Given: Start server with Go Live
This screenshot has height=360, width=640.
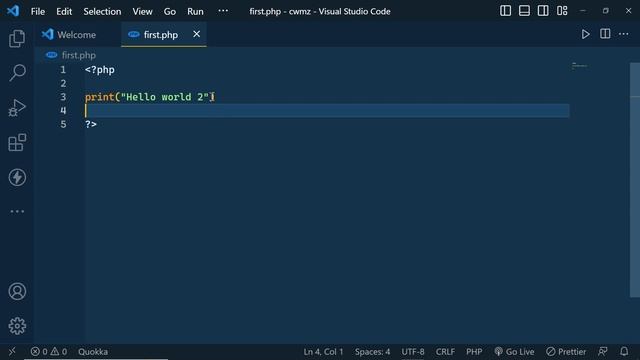Looking at the screenshot, I should coord(514,351).
